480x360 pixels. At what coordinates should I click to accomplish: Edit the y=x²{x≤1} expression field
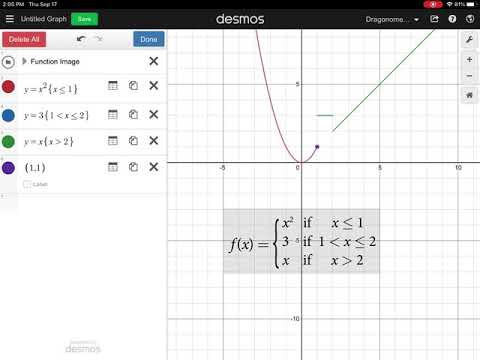[x=51, y=89]
